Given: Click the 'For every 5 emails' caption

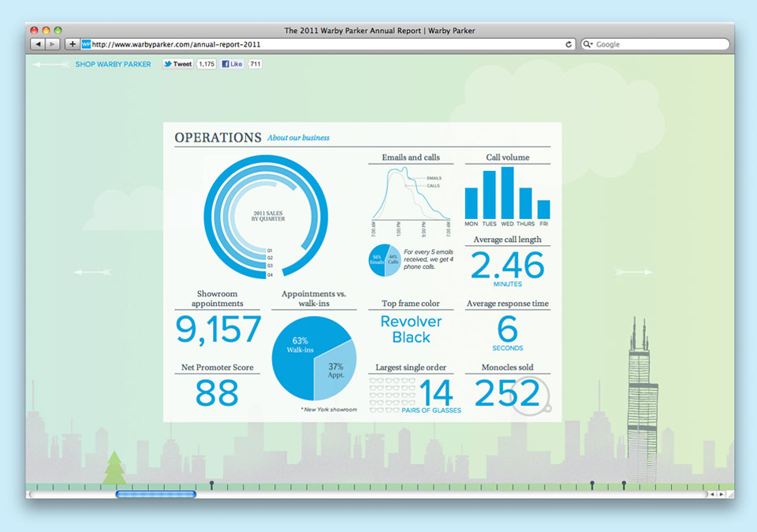Looking at the screenshot, I should point(428,259).
